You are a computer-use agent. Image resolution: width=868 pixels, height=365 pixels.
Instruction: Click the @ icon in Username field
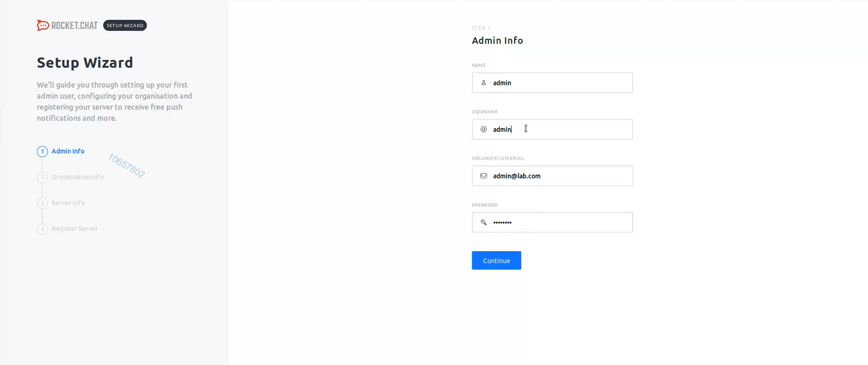point(484,130)
